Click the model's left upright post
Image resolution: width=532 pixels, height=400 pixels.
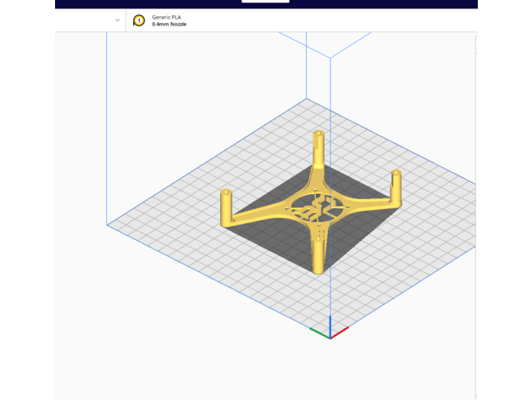[226, 208]
